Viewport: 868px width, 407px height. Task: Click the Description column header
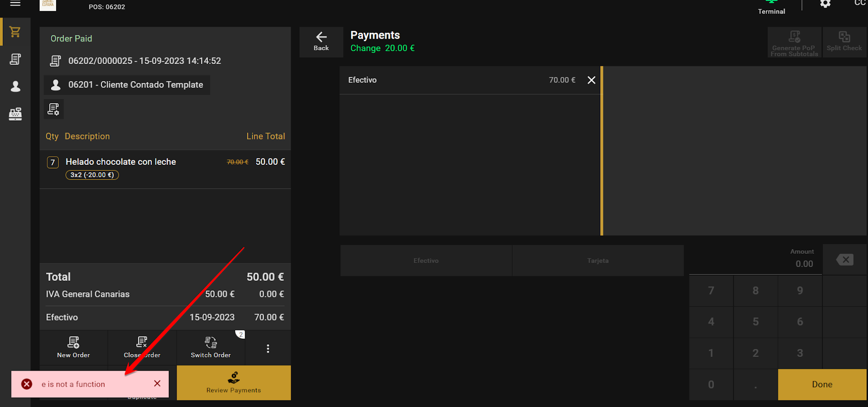(x=87, y=136)
